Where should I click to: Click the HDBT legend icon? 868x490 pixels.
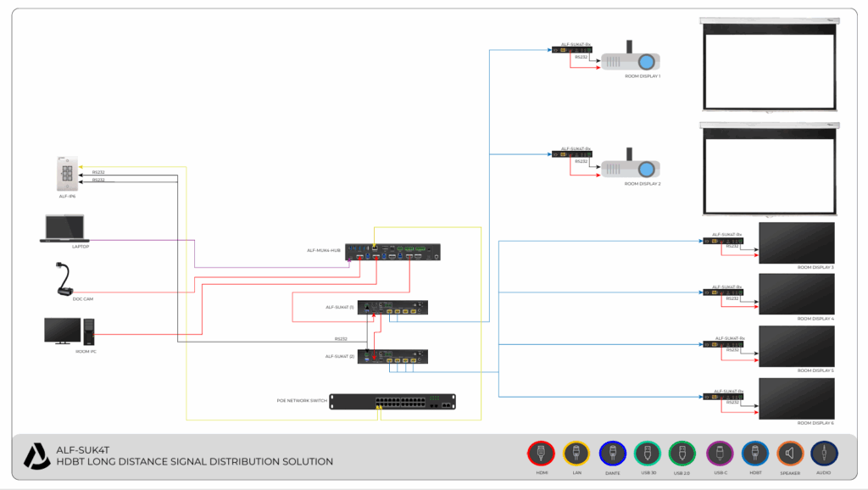point(755,454)
